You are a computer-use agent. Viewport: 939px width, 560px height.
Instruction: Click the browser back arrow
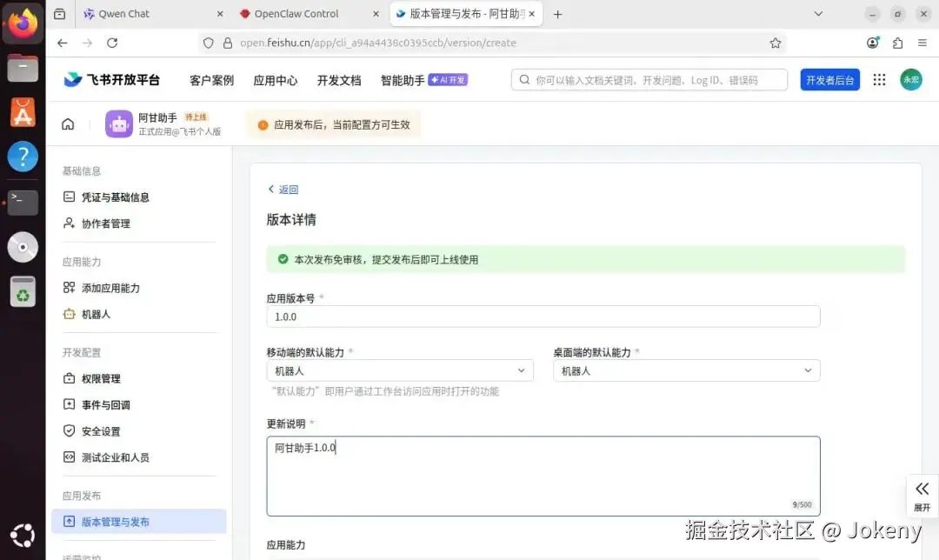pos(63,43)
